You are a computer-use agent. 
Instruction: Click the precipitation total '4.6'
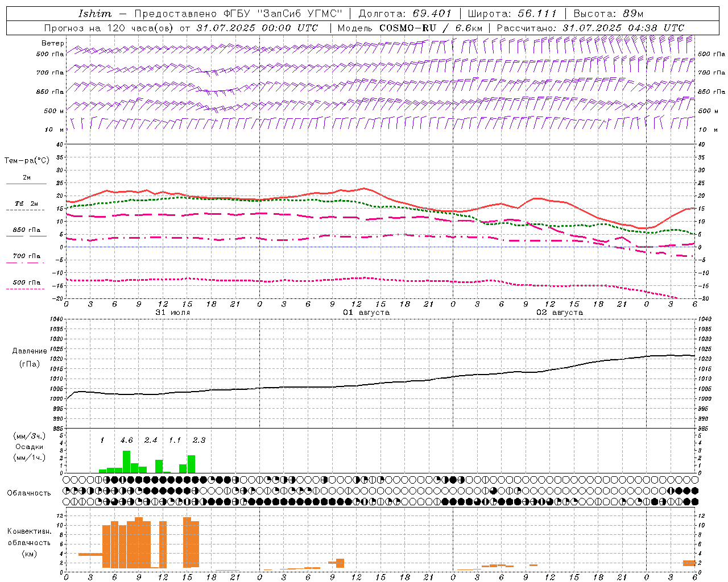point(126,440)
